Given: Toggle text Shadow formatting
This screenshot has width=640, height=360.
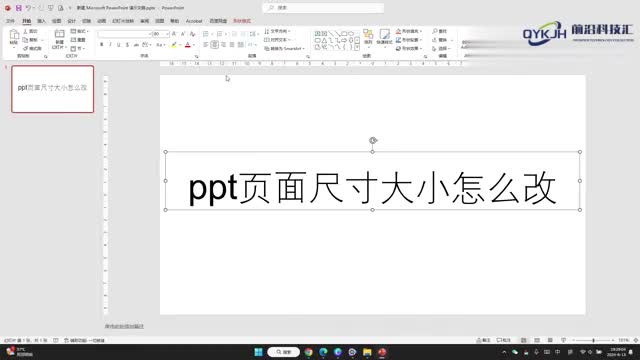Looking at the screenshot, I should tap(127, 44).
